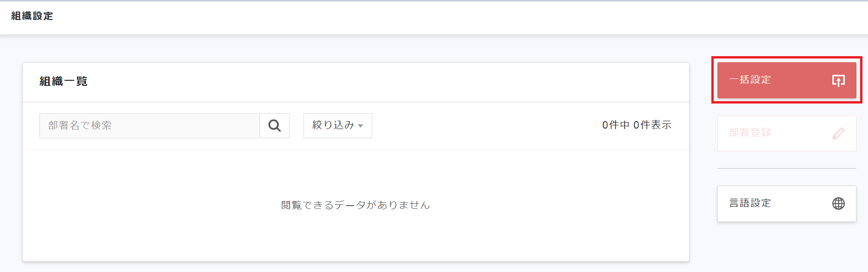Click the upload icon on 一括設定
868x272 pixels.
click(838, 80)
